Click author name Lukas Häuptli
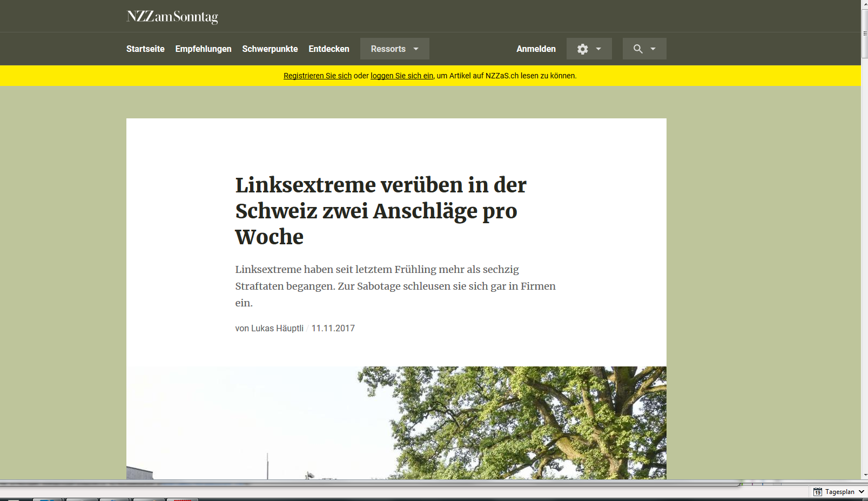The height and width of the screenshot is (501, 868). pyautogui.click(x=277, y=328)
